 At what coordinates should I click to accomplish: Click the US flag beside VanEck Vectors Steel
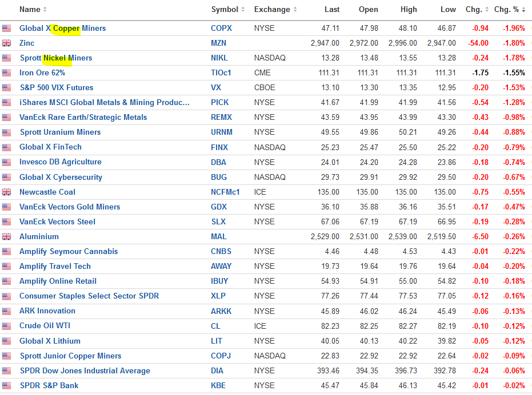click(6, 221)
